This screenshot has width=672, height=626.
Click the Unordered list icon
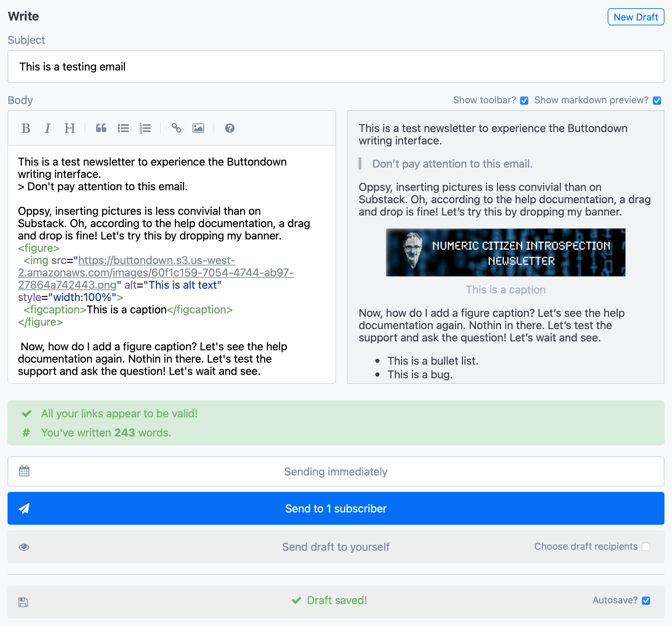(x=123, y=128)
